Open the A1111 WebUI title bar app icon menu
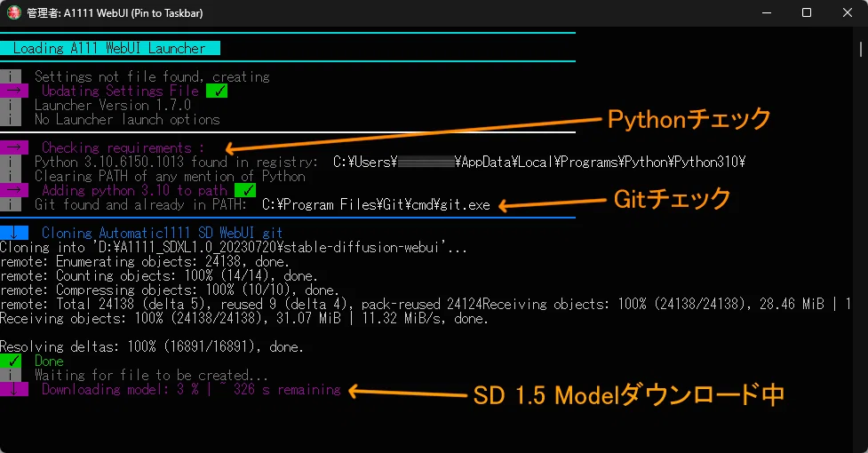Image resolution: width=868 pixels, height=453 pixels. pyautogui.click(x=14, y=12)
